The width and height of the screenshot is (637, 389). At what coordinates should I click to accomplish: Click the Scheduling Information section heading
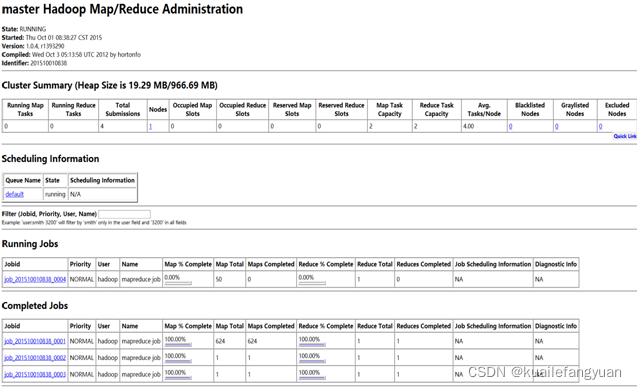point(50,159)
